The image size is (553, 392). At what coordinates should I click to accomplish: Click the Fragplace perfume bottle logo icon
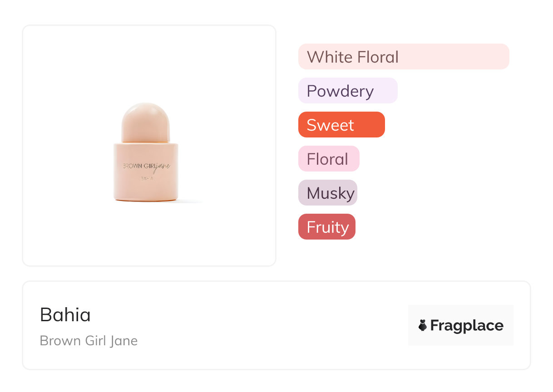coord(423,325)
